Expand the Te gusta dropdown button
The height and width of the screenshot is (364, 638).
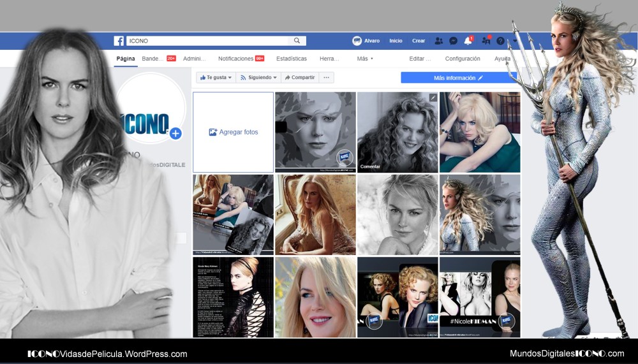pyautogui.click(x=216, y=77)
